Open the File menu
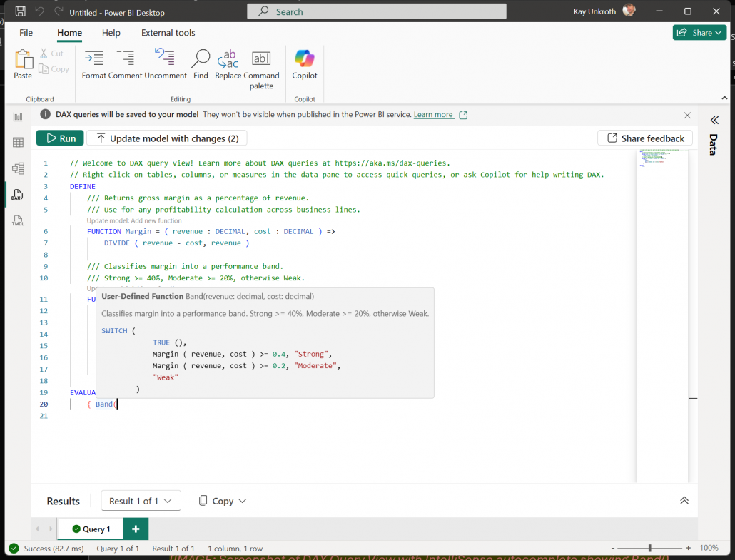This screenshot has width=735, height=560. pos(26,33)
